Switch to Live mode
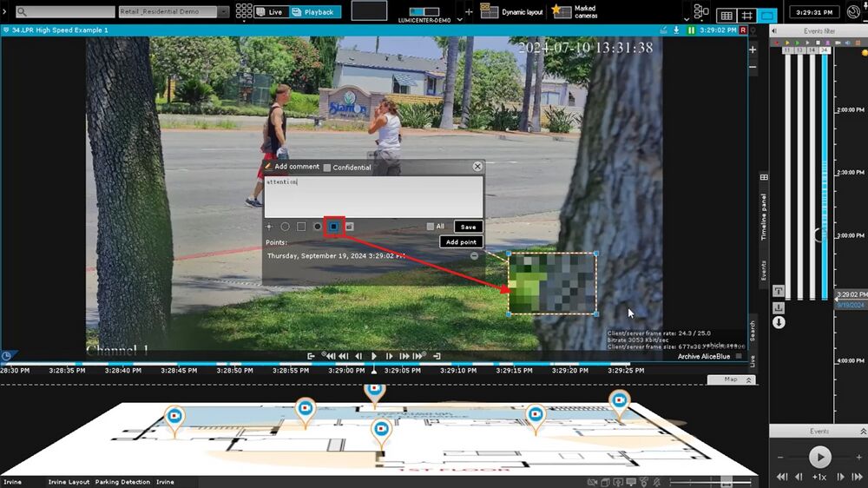This screenshot has width=868, height=488. pos(268,12)
